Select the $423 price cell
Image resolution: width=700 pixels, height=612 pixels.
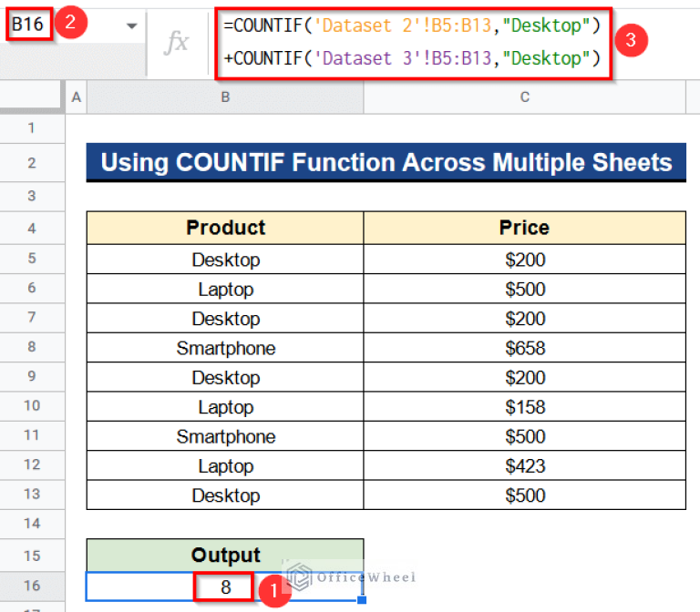pos(525,465)
